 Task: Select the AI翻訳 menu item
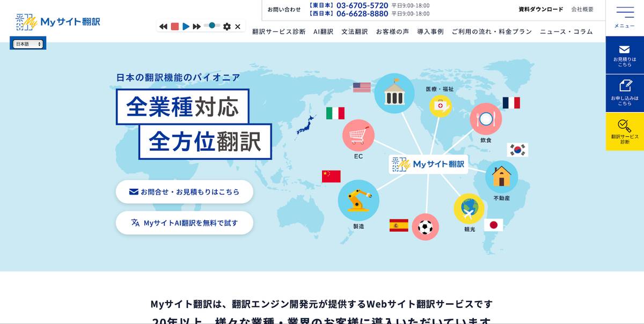pyautogui.click(x=323, y=32)
